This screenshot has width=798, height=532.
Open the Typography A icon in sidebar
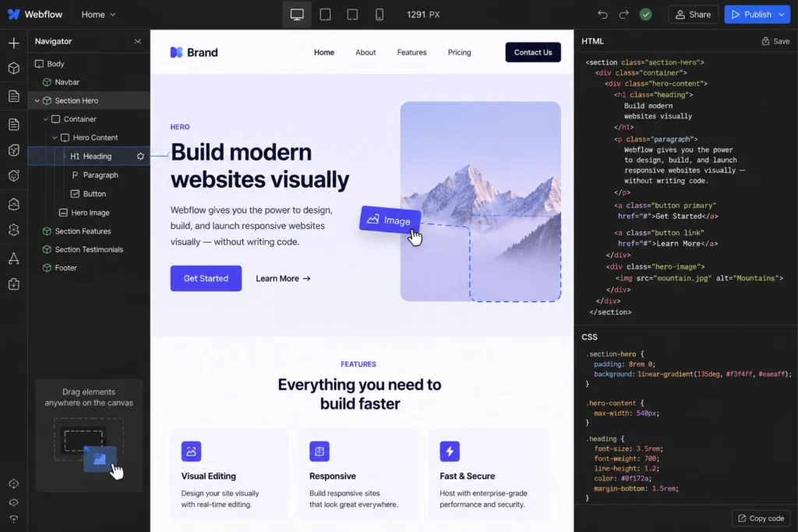[x=14, y=259]
